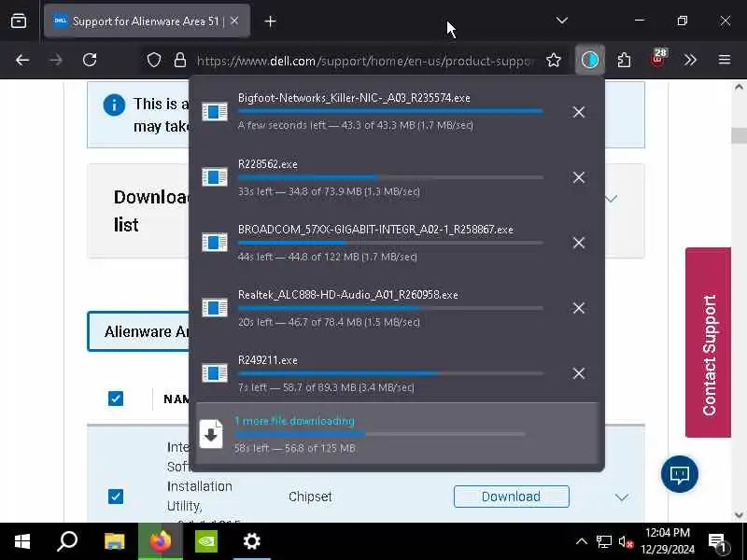Image resolution: width=747 pixels, height=560 pixels.
Task: Click the Extensions puzzle icon
Action: point(624,60)
